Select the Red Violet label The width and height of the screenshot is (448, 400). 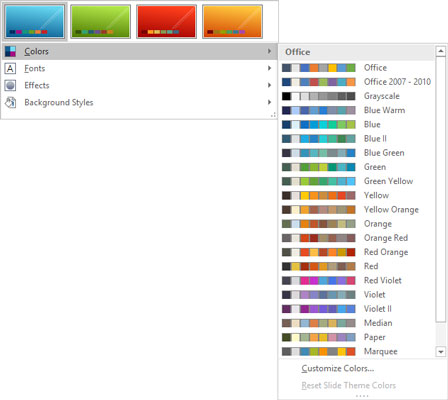(x=383, y=280)
